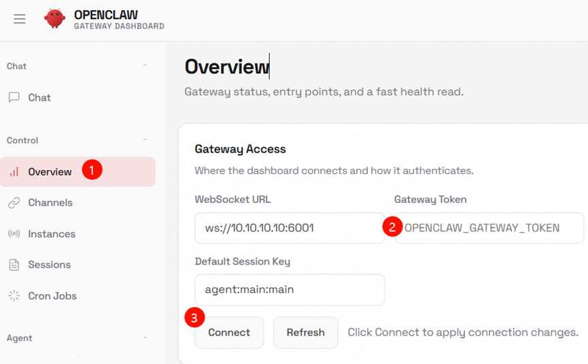Open the Instances menu item
The image size is (588, 364).
pyautogui.click(x=52, y=234)
